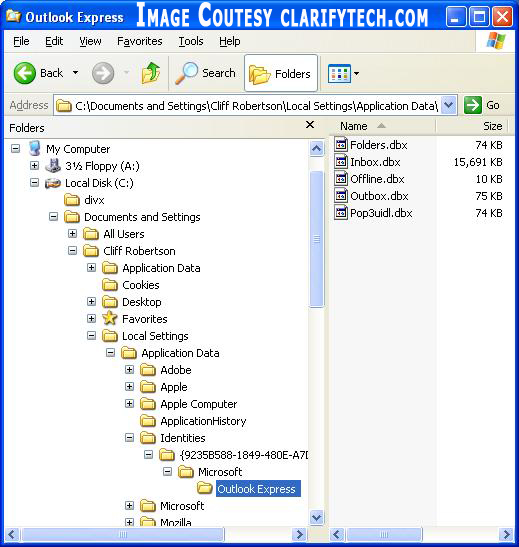Sort files by Size column header
This screenshot has height=547, width=519.
pos(472,126)
